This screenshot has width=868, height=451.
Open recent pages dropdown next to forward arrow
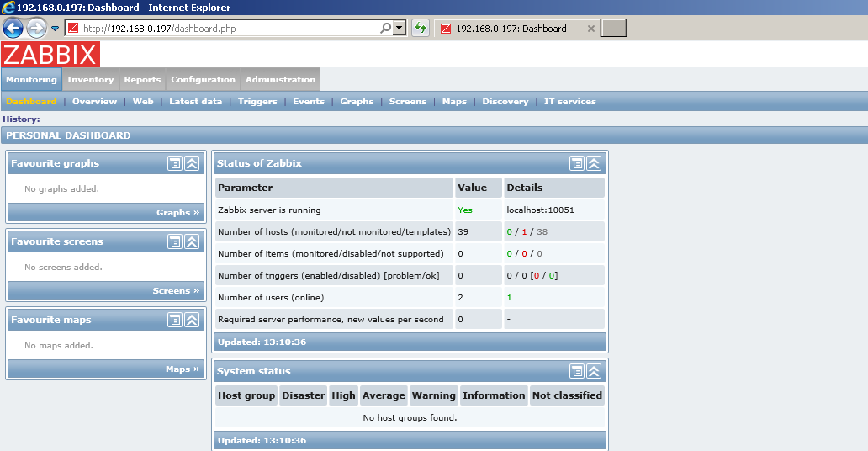pos(55,29)
